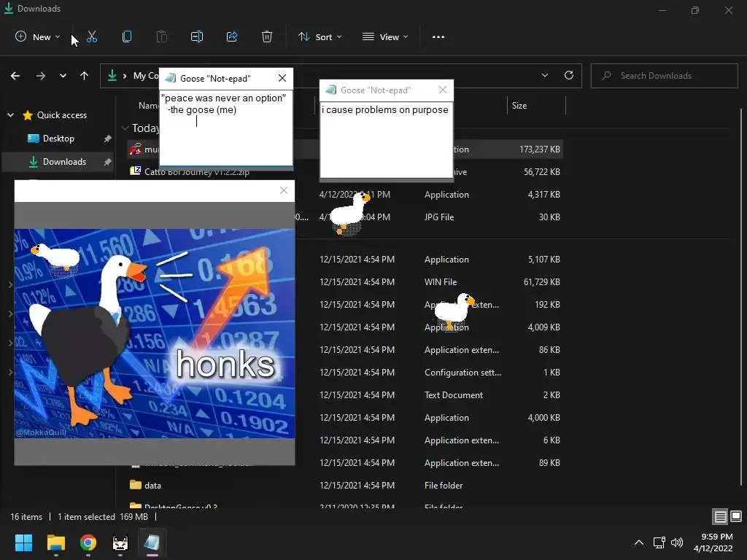Go back with the left arrow
The width and height of the screenshot is (747, 560).
click(15, 76)
